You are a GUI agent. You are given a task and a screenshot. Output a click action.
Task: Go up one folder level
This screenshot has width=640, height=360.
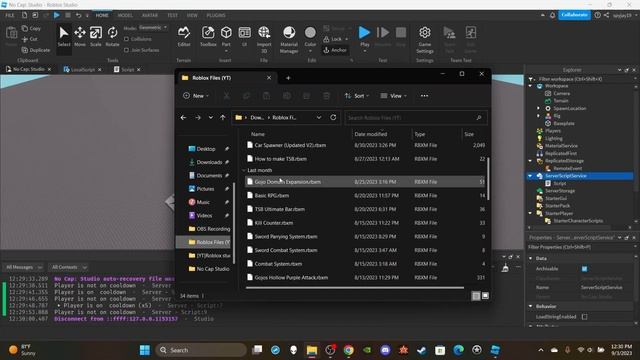tap(223, 118)
